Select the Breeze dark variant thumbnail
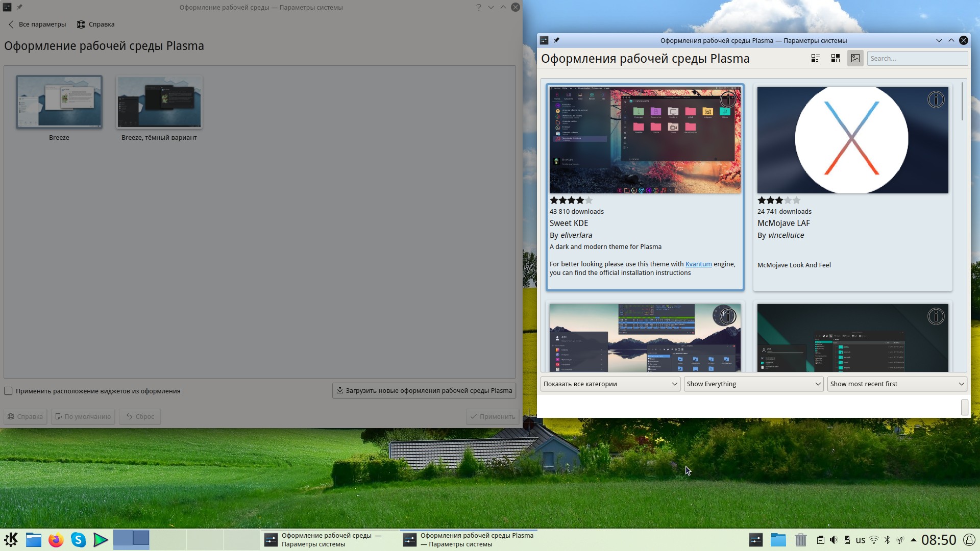The image size is (980, 551). (x=159, y=103)
